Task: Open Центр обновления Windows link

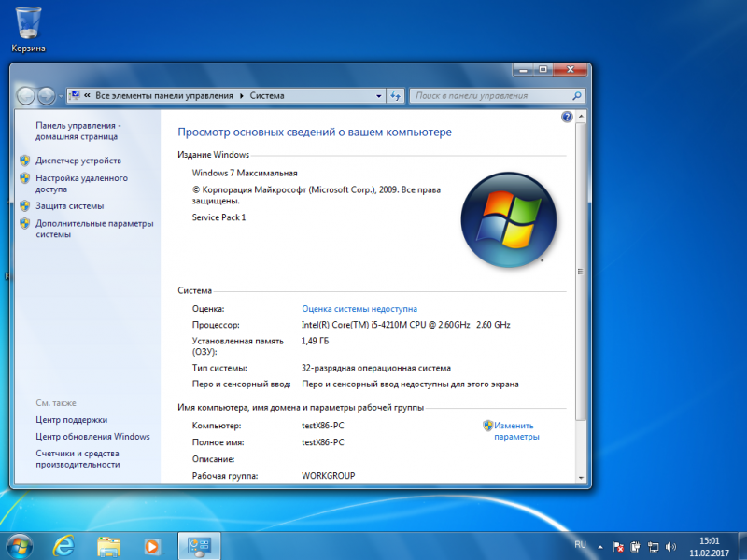Action: (x=92, y=436)
